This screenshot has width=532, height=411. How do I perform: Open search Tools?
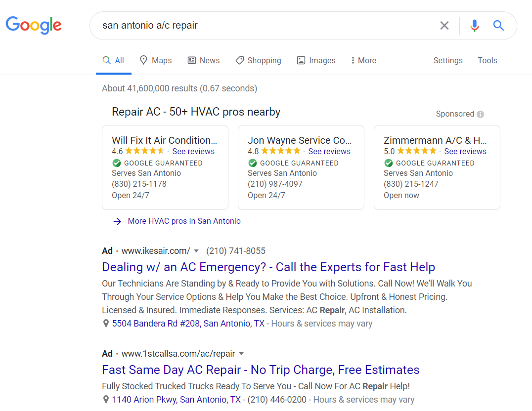point(487,61)
